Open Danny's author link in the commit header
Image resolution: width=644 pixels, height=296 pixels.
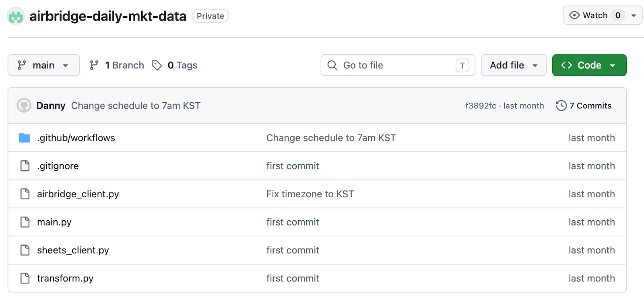coord(51,106)
